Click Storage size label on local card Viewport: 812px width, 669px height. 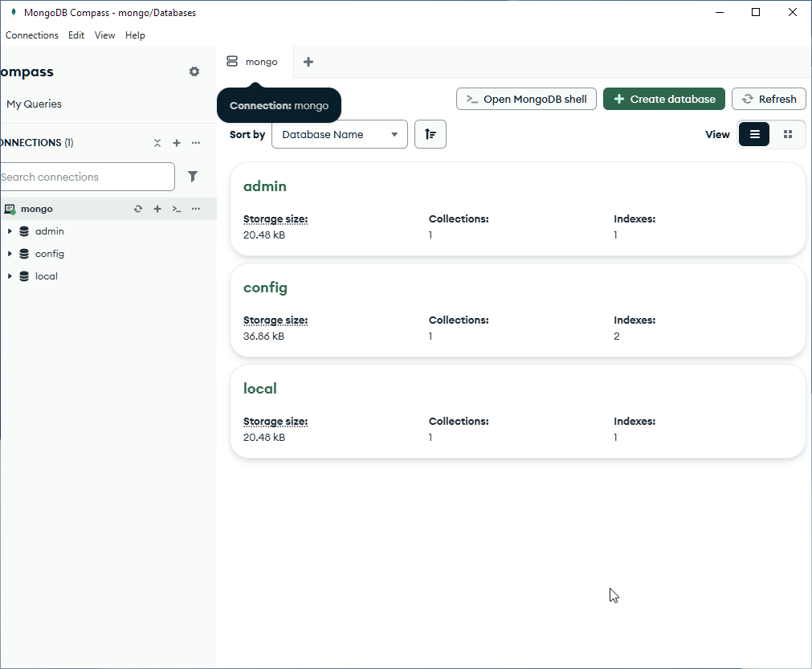(275, 422)
